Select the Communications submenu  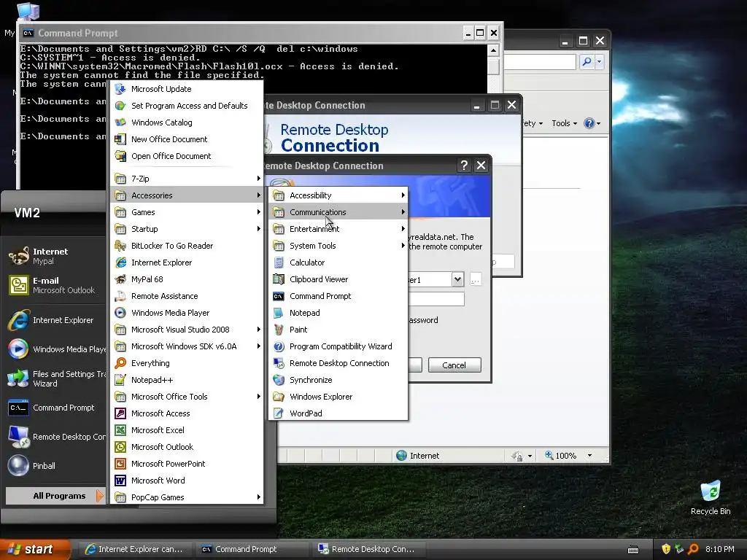(338, 212)
